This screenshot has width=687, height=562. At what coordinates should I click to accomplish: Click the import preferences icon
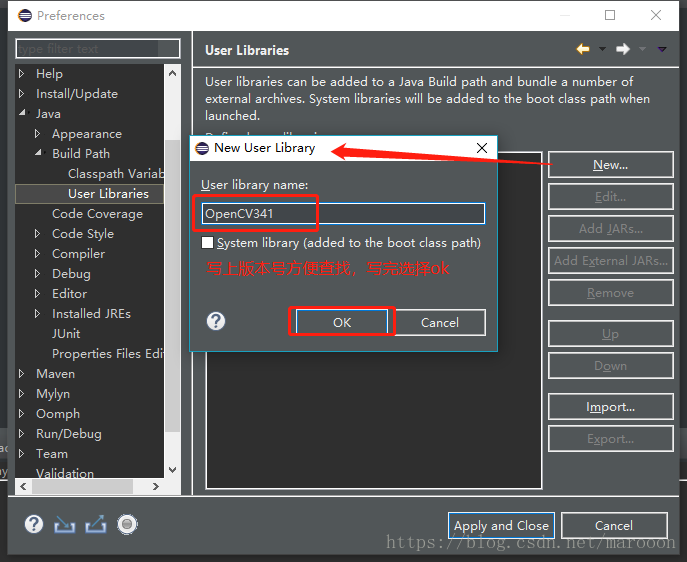(x=64, y=524)
